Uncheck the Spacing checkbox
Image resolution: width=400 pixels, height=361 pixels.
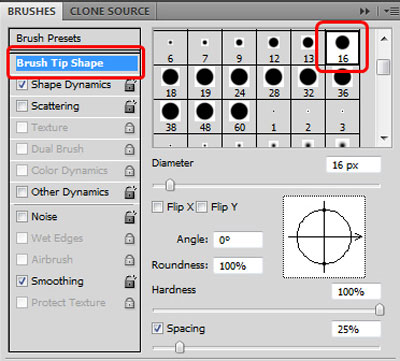pos(157,328)
